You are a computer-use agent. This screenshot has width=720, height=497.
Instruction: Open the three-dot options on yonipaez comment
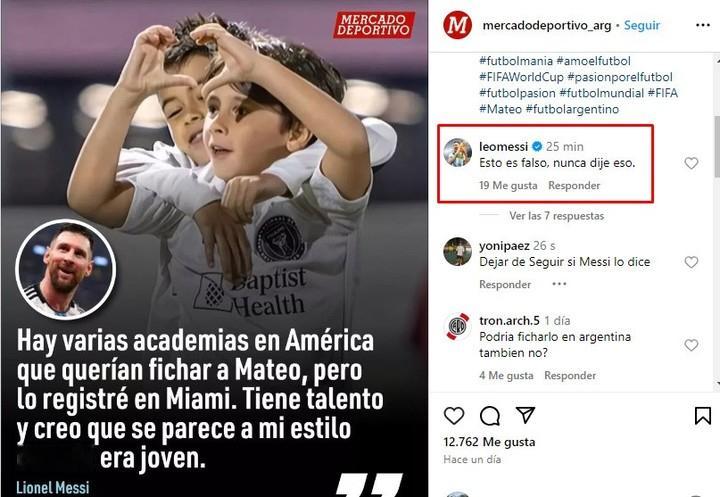559,284
